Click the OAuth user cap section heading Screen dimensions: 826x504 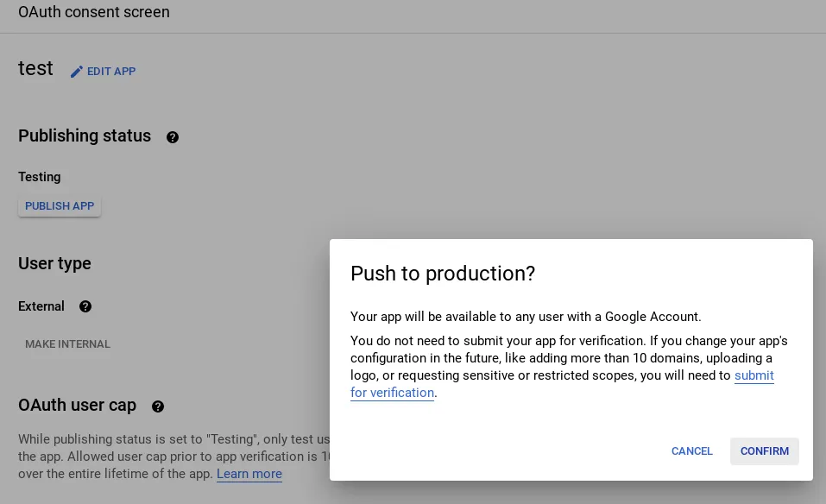pyautogui.click(x=77, y=405)
